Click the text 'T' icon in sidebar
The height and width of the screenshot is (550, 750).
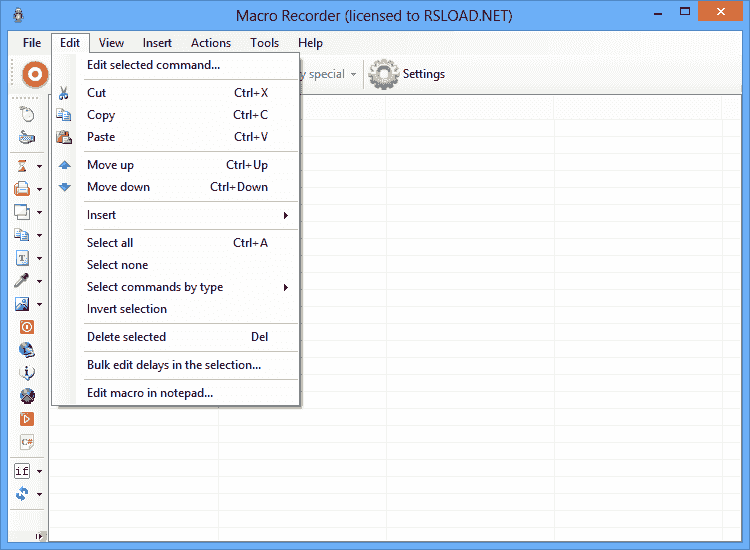(x=22, y=258)
